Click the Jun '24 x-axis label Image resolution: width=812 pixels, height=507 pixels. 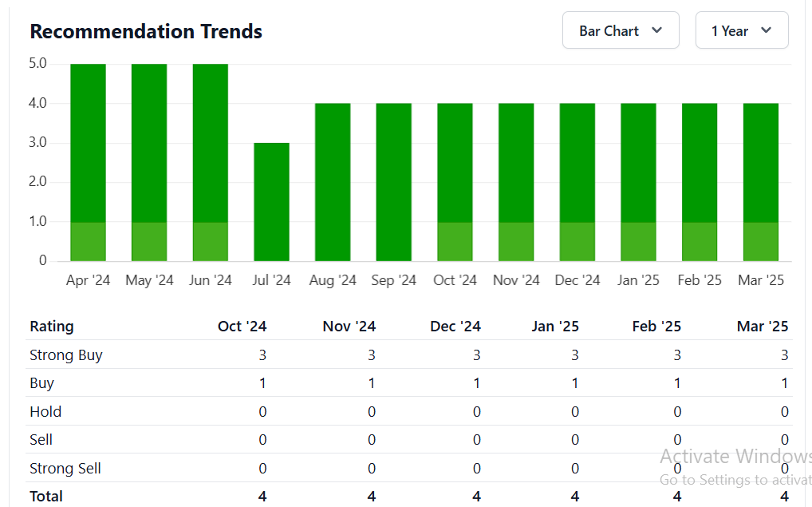coord(210,280)
